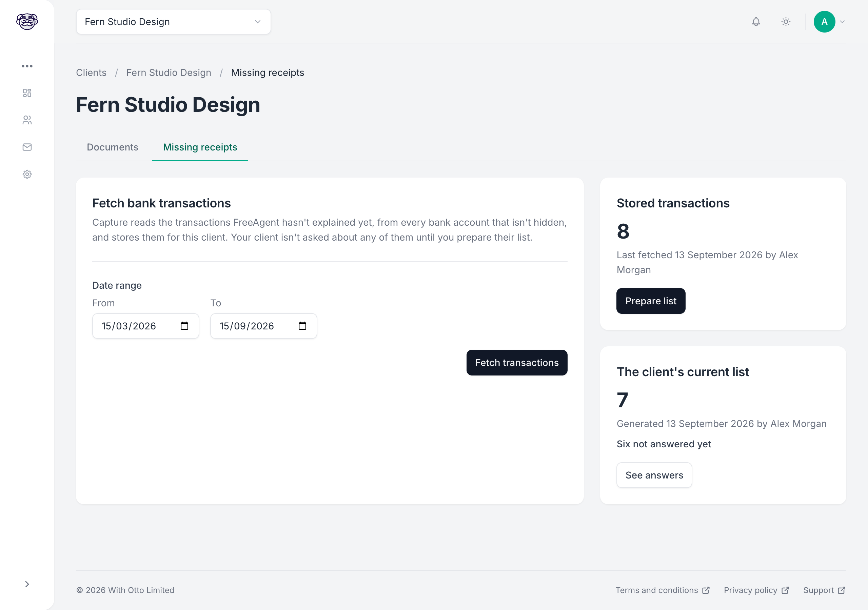Click the Fetch transactions button
The width and height of the screenshot is (868, 610).
tap(517, 363)
